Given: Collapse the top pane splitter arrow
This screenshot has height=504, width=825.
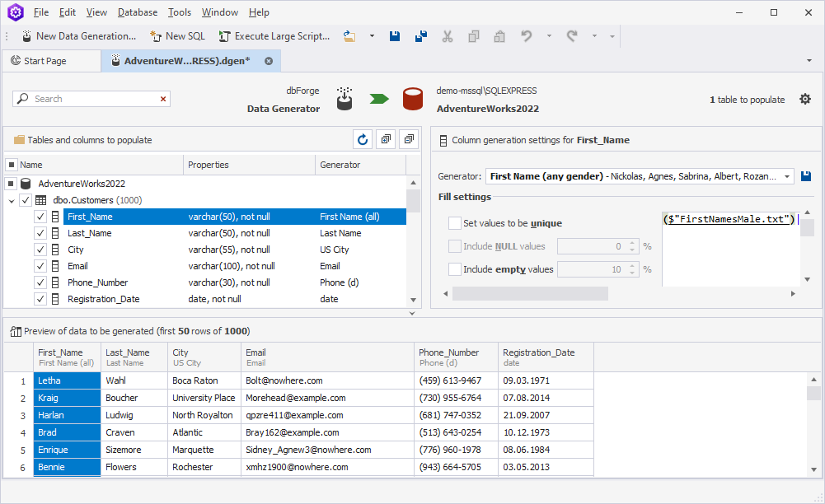Looking at the screenshot, I should [412, 313].
